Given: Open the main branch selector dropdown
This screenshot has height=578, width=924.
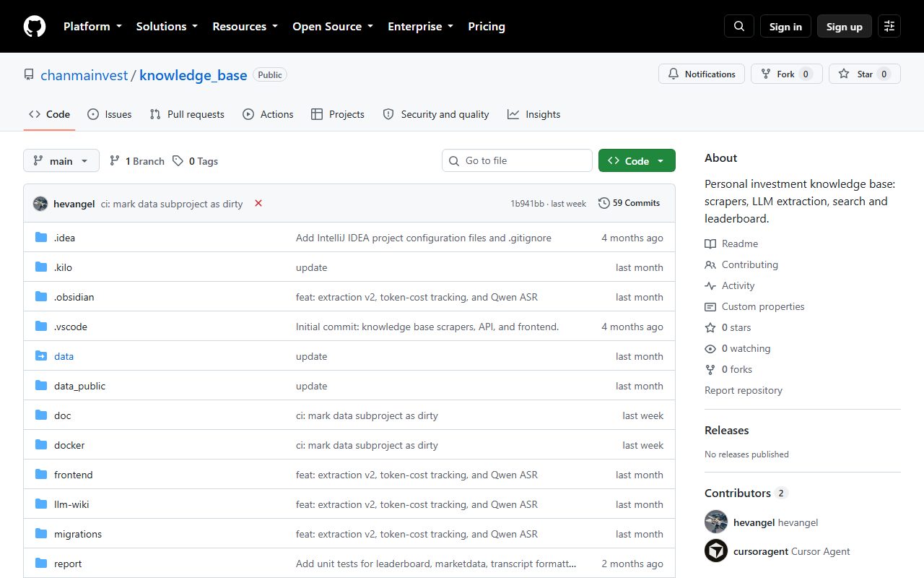Looking at the screenshot, I should pyautogui.click(x=61, y=160).
